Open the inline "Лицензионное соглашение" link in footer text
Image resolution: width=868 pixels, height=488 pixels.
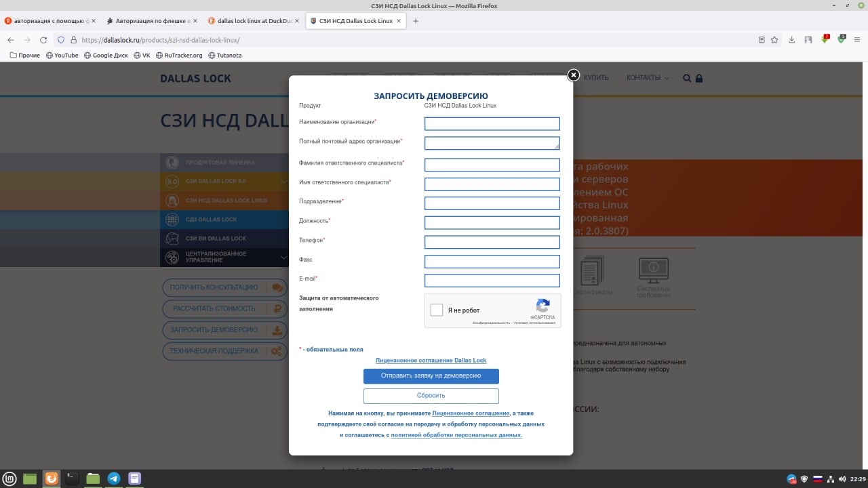471,413
